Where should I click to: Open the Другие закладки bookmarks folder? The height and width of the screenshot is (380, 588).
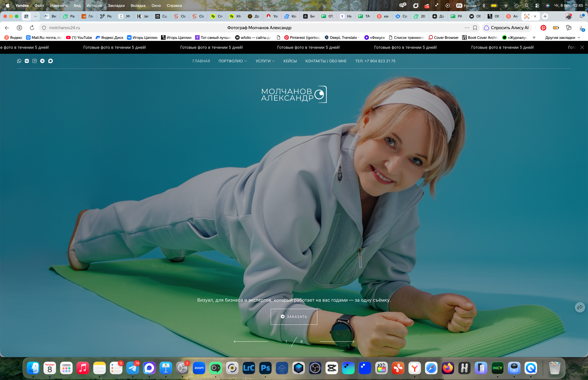(562, 37)
